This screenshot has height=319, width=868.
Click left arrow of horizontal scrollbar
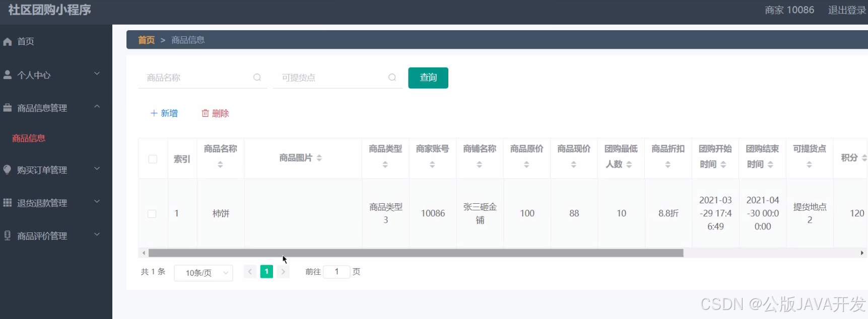click(144, 253)
